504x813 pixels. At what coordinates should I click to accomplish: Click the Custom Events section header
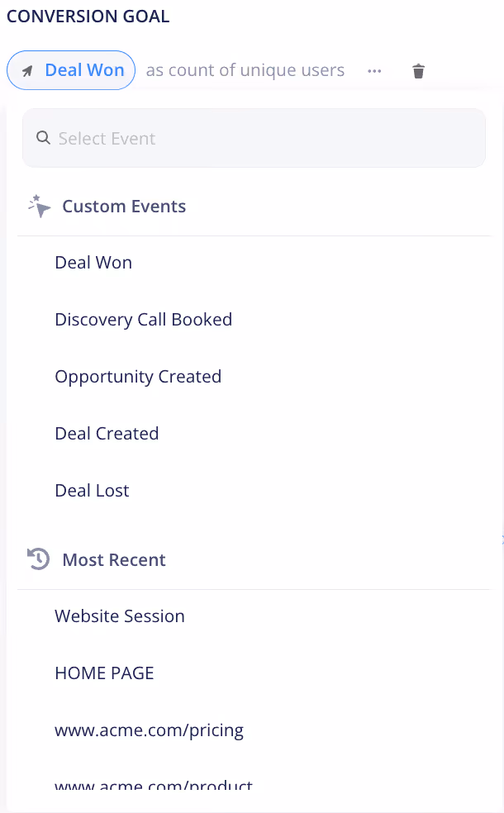point(124,206)
